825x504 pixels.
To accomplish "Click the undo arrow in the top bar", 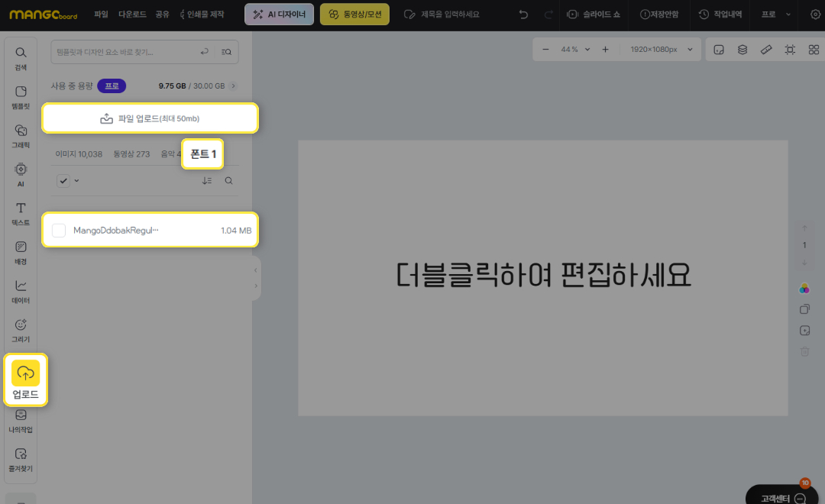I will pos(523,15).
